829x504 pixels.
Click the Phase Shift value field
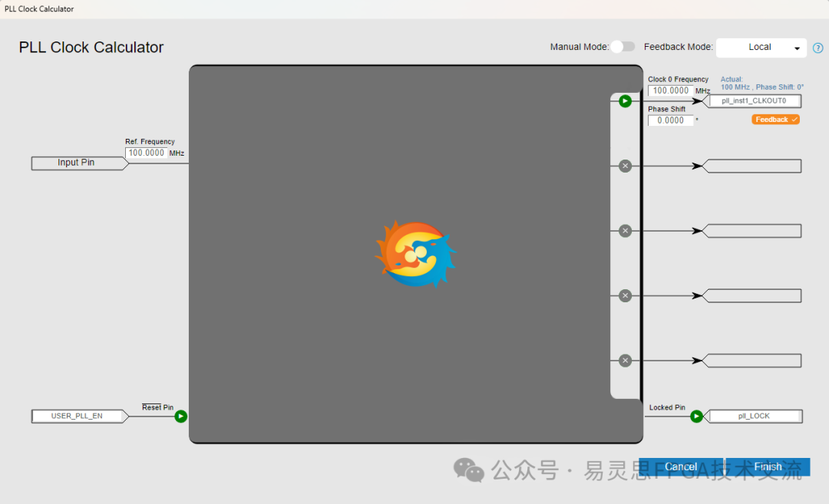click(670, 120)
